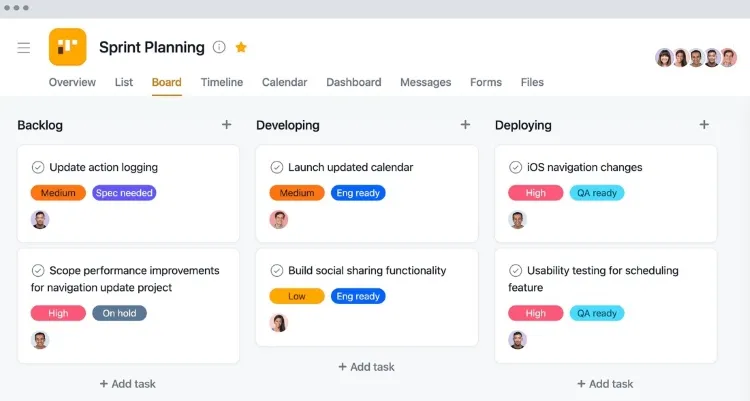750x401 pixels.
Task: Click the Spec needed purple tag
Action: coord(124,193)
